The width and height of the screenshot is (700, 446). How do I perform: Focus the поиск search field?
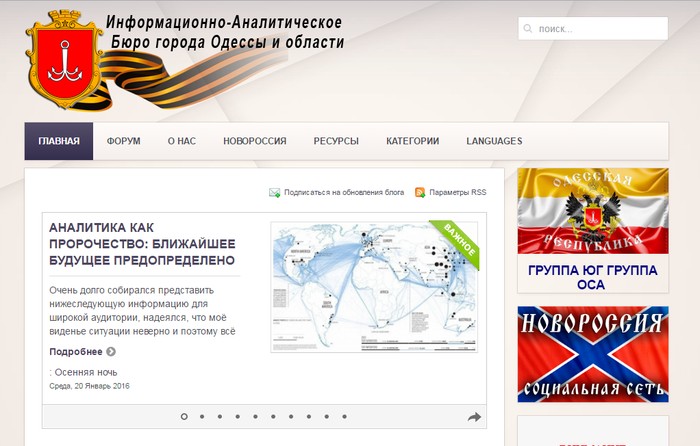coord(593,29)
